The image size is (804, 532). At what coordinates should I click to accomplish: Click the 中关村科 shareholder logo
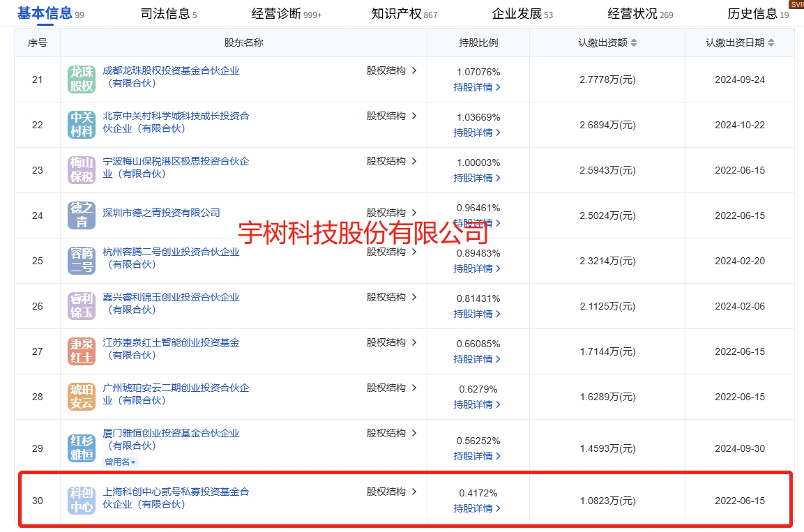(x=82, y=125)
